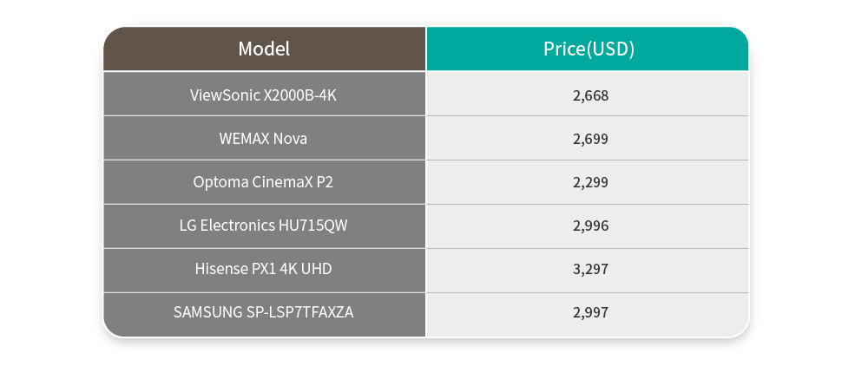This screenshot has width=868, height=373.
Task: Click the Price(USD) column header
Action: 588,49
